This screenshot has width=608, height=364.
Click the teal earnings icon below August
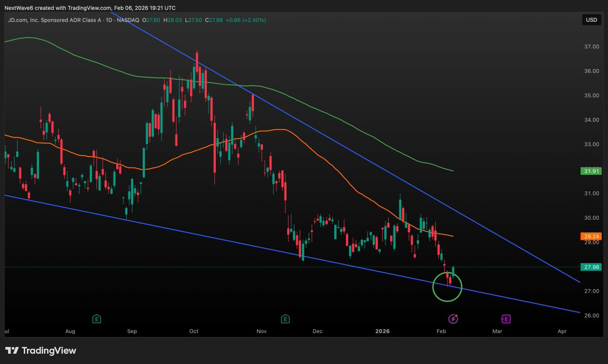pos(96,319)
